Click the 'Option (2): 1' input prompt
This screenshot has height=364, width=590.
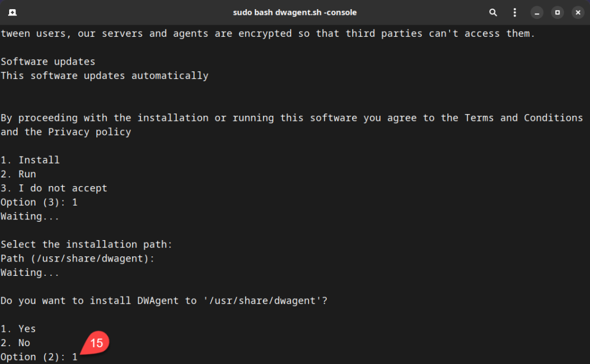coord(38,357)
